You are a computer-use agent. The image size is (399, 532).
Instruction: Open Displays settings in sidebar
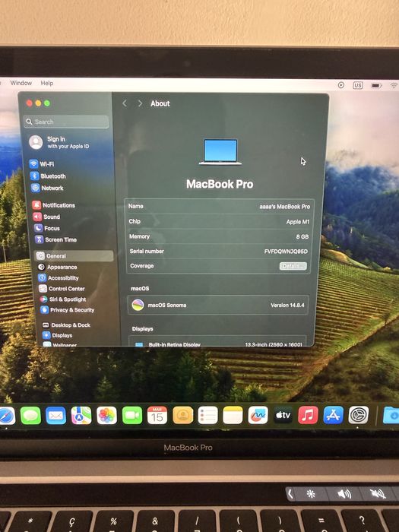[x=57, y=335]
